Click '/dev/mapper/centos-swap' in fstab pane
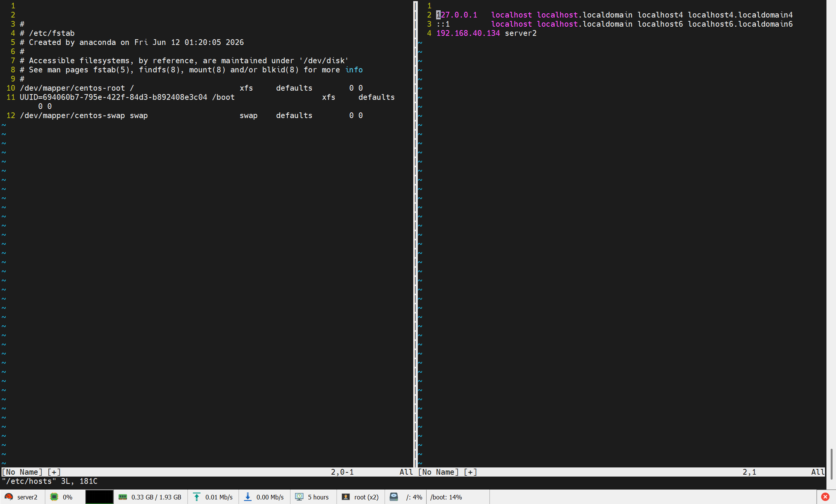The height and width of the screenshot is (504, 836). click(x=72, y=115)
